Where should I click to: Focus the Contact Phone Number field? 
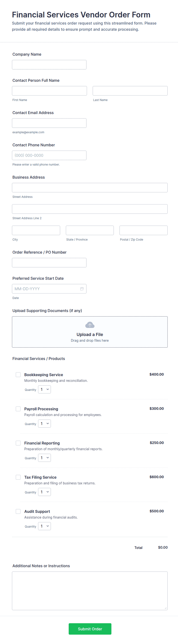(x=49, y=155)
